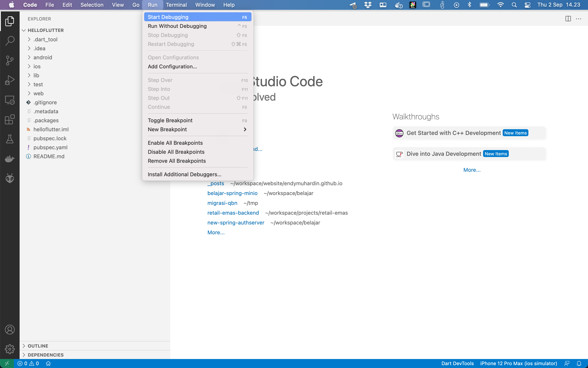Open helloflutter.iml file

tap(51, 129)
